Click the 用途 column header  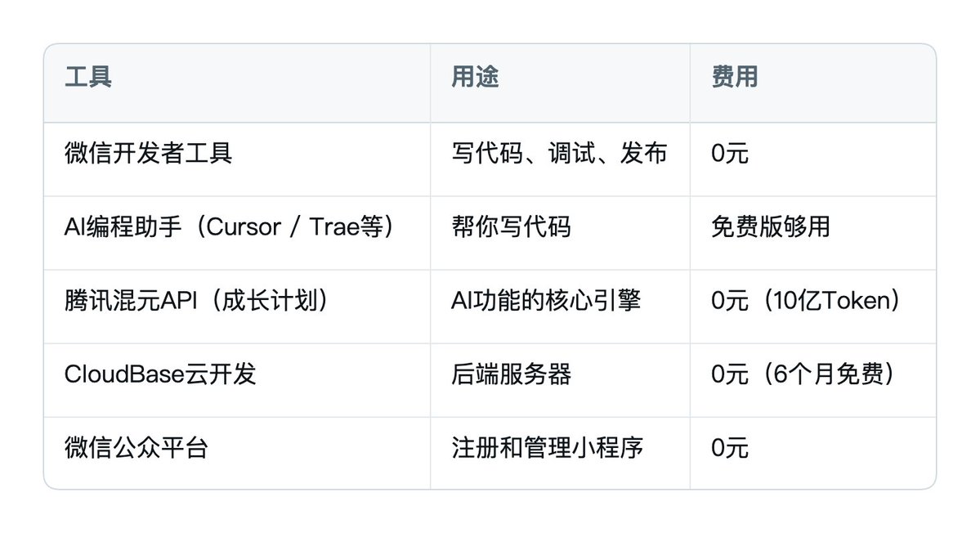[475, 77]
